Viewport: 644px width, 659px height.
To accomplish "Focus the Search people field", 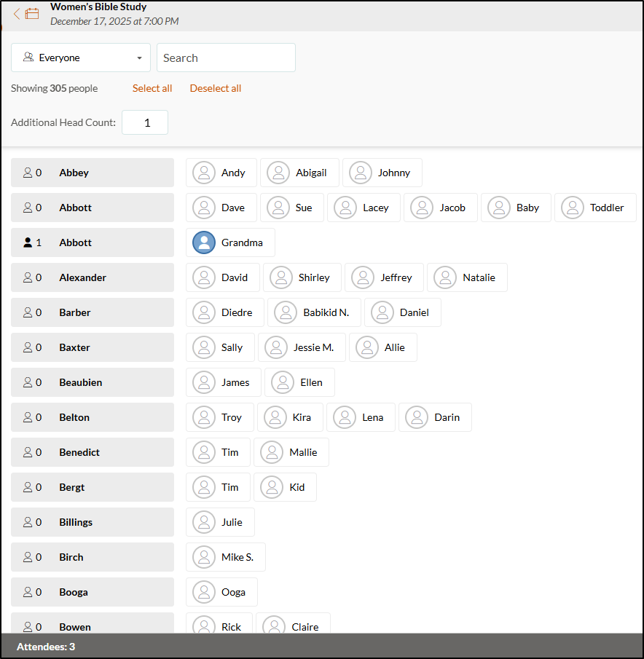I will click(226, 58).
